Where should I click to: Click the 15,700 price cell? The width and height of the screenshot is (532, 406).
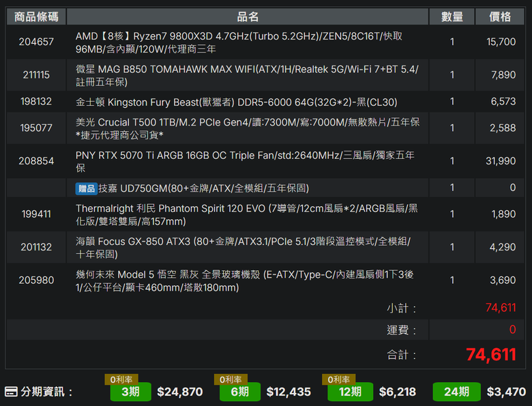(501, 42)
